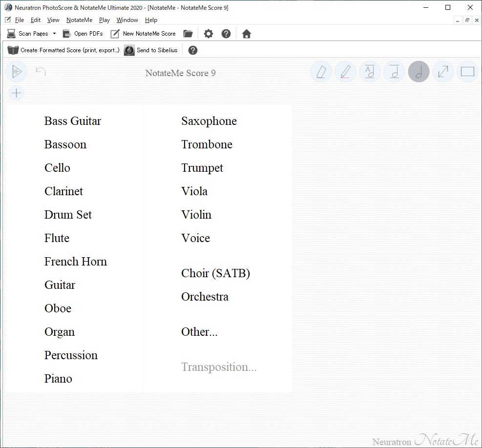Choose Trombone instrument

point(207,144)
